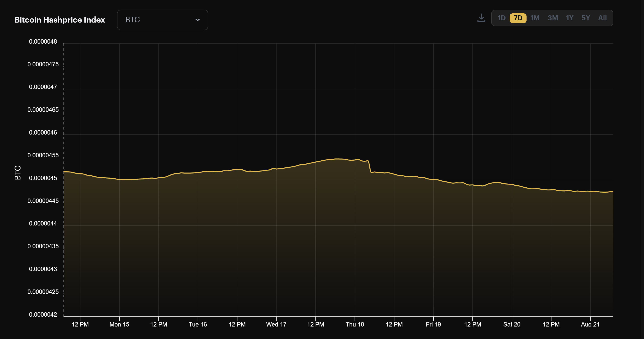Click the 0.0000044 y-axis label
The width and height of the screenshot is (644, 339).
[43, 224]
